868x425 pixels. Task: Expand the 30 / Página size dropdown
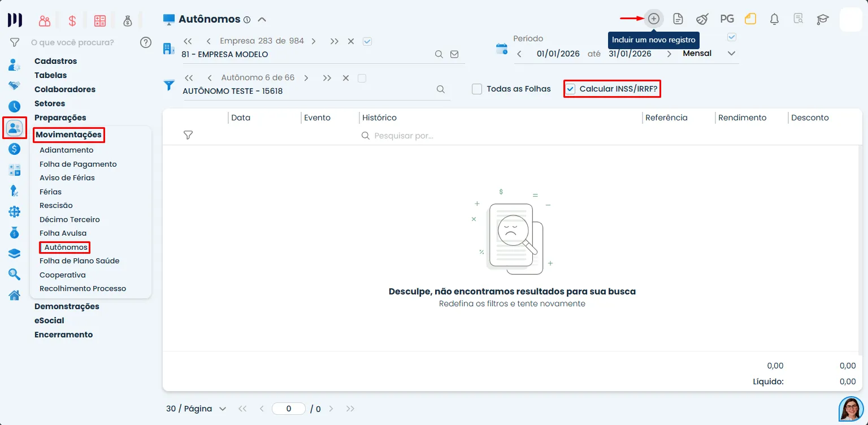click(196, 409)
